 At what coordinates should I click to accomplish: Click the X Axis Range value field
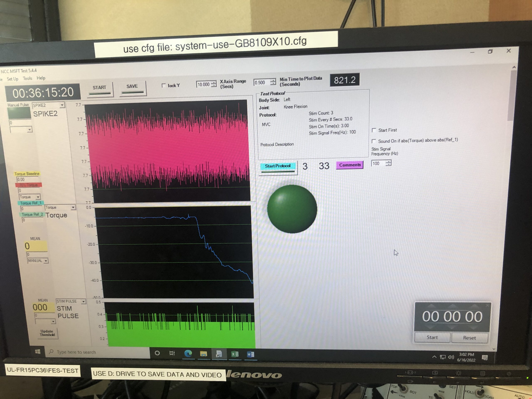click(x=203, y=84)
